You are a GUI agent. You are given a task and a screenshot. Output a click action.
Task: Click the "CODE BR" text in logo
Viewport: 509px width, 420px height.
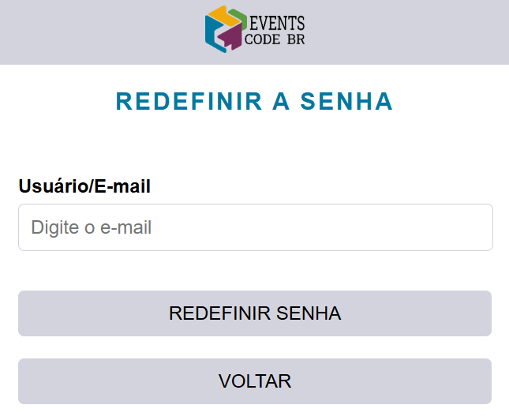pyautogui.click(x=275, y=39)
